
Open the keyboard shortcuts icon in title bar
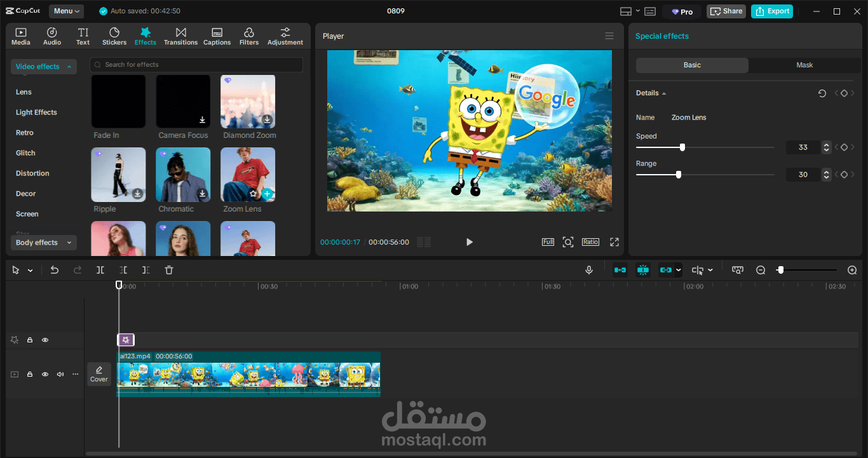(650, 11)
